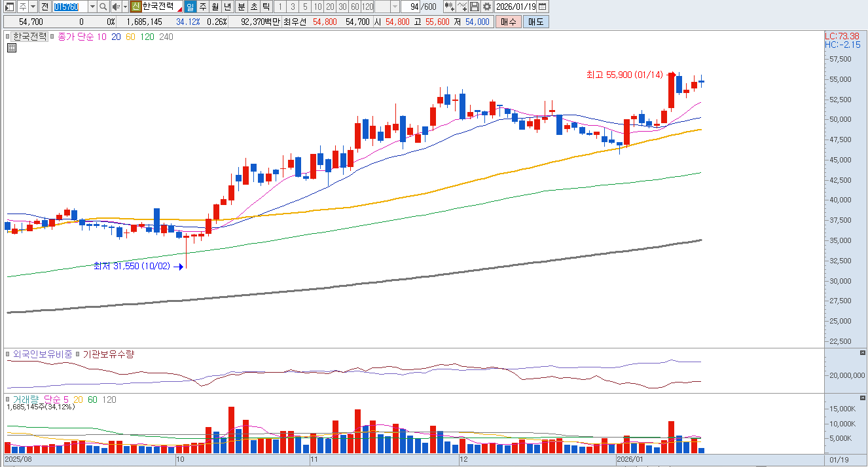868x467 pixels.
Task: Click the stock search magnifier icon
Action: pos(103,7)
